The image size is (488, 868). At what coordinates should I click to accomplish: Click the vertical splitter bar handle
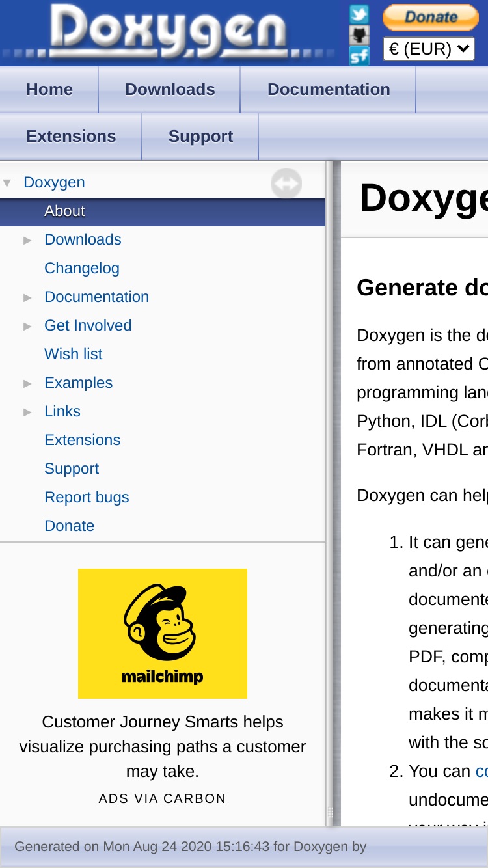click(330, 813)
